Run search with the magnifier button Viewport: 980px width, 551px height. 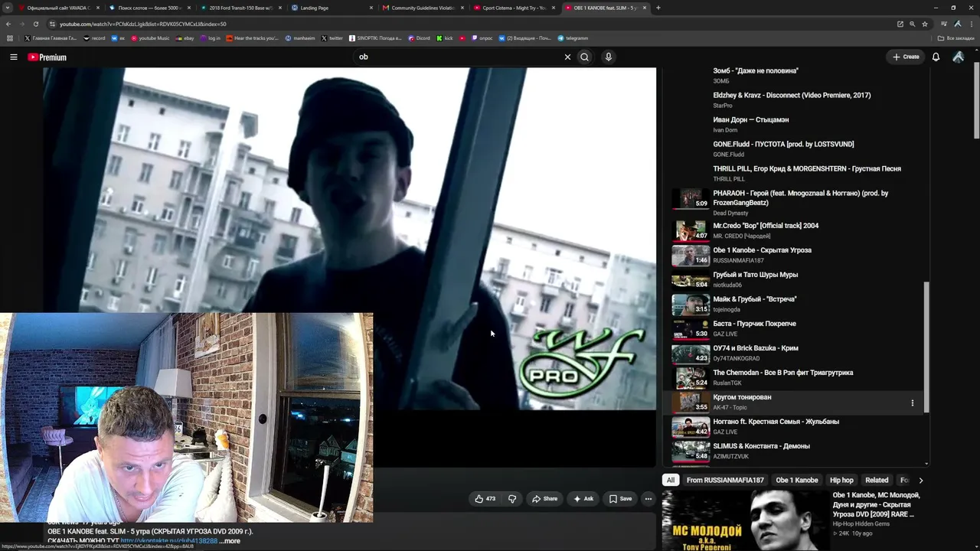click(584, 57)
